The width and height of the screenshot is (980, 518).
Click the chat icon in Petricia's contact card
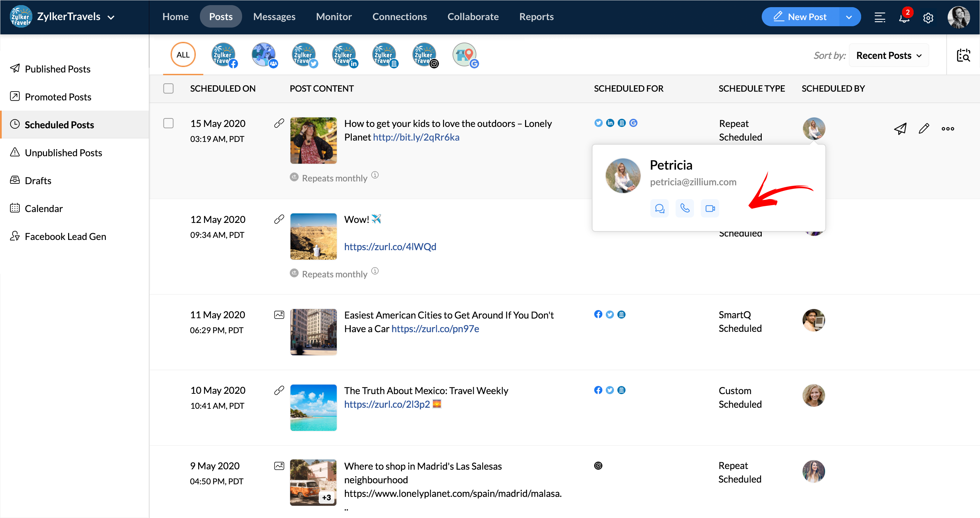(x=659, y=208)
